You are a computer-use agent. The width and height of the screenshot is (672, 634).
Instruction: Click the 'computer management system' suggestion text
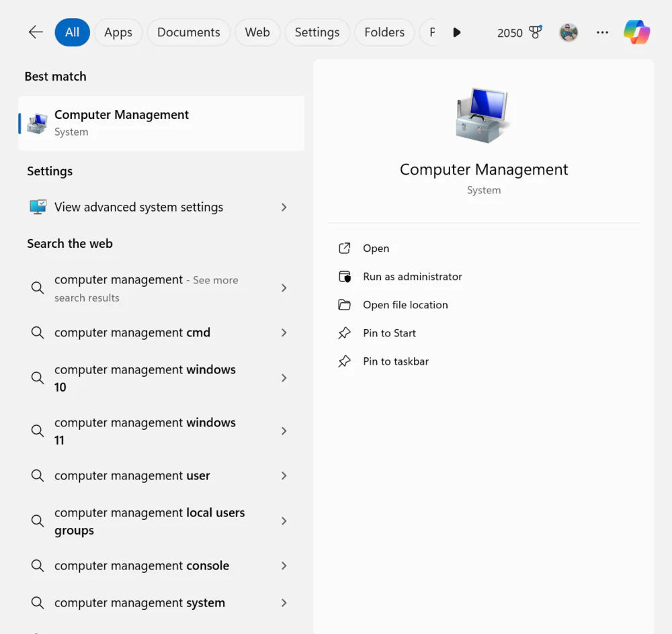[139, 602]
